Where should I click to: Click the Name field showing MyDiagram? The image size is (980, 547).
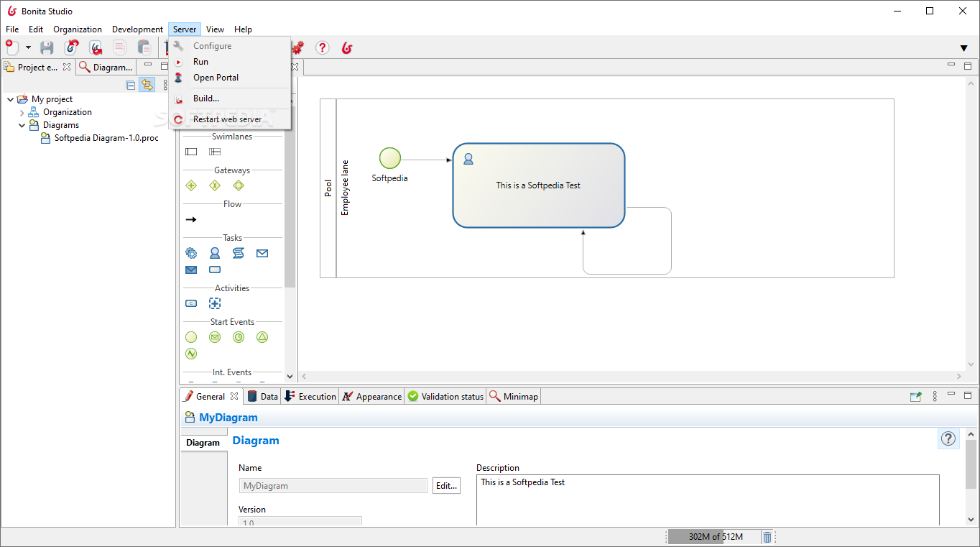333,486
